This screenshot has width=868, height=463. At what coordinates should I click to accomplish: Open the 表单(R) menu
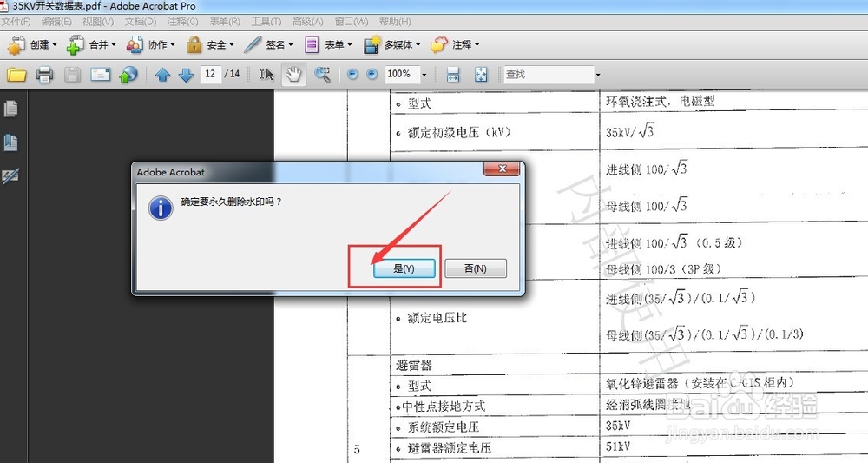(225, 22)
